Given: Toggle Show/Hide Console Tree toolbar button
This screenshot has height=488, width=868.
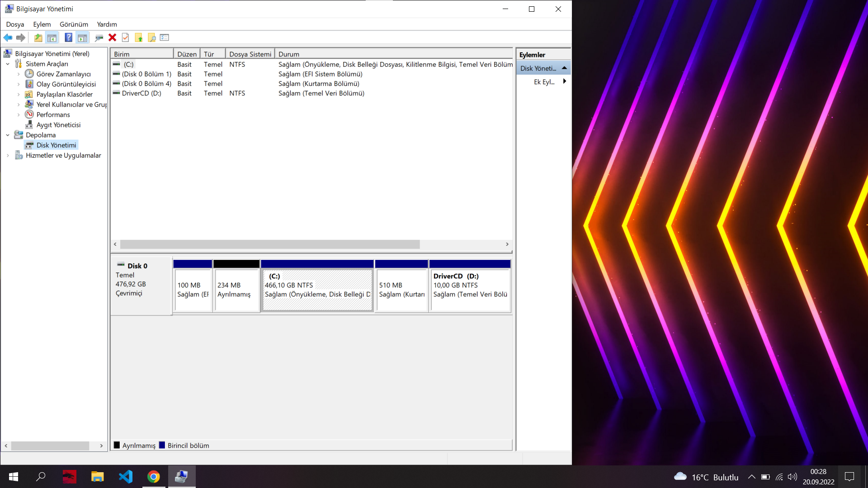Looking at the screenshot, I should pos(52,38).
